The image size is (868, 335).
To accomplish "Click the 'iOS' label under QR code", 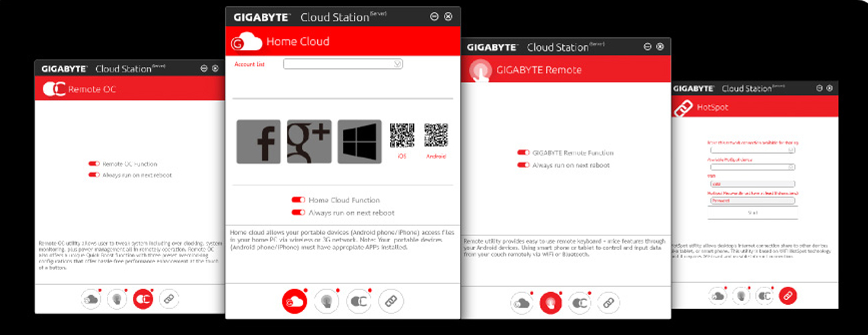I will tap(402, 156).
